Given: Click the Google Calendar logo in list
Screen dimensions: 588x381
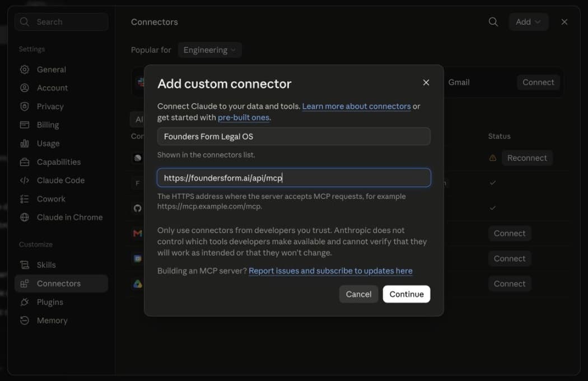Looking at the screenshot, I should click(x=138, y=259).
